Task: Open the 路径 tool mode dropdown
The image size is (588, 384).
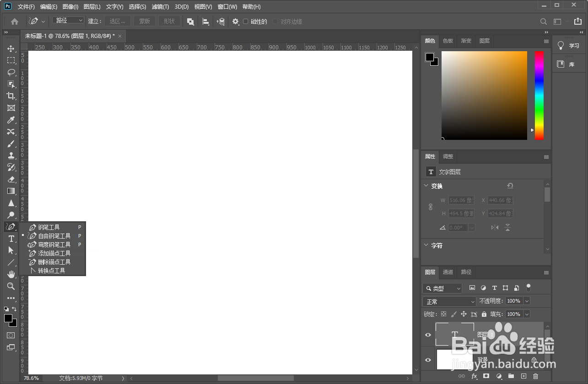Action: pos(68,21)
